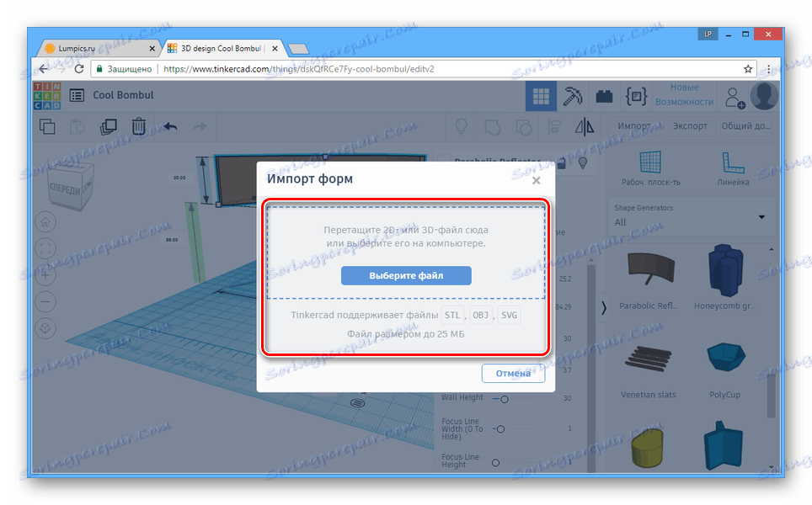Open the Codeblocks braces icon
This screenshot has width=812, height=505.
pyautogui.click(x=636, y=96)
